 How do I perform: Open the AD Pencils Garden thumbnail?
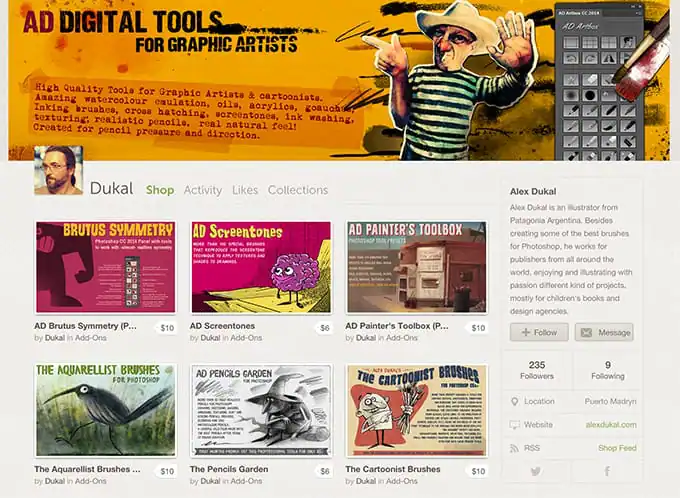tap(261, 410)
